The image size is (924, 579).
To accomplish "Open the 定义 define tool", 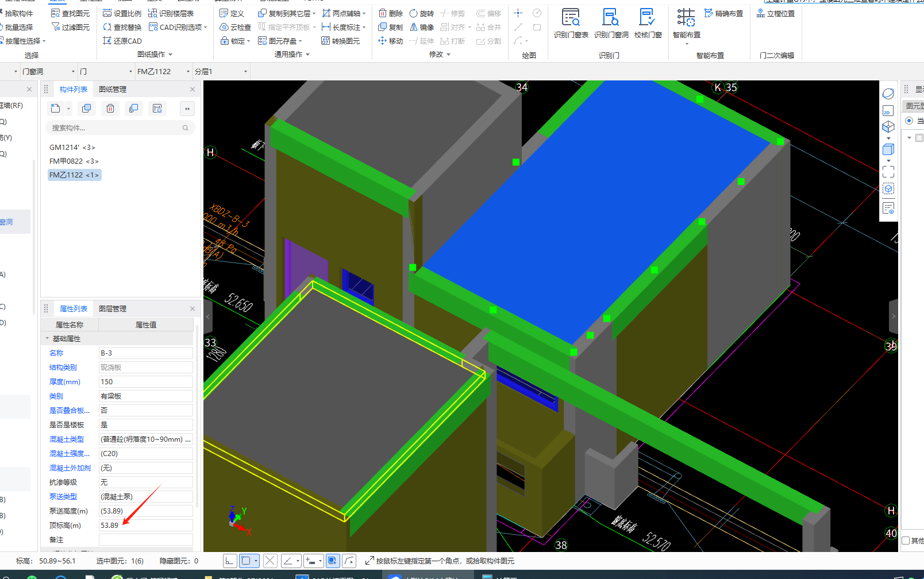I will (x=232, y=13).
